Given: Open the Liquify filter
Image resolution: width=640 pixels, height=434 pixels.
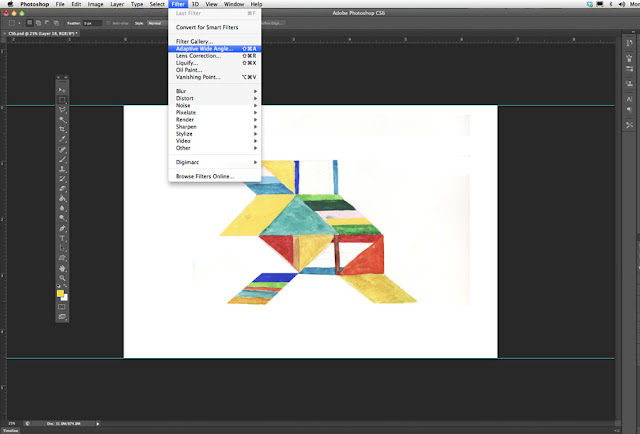Looking at the screenshot, I should (x=215, y=63).
